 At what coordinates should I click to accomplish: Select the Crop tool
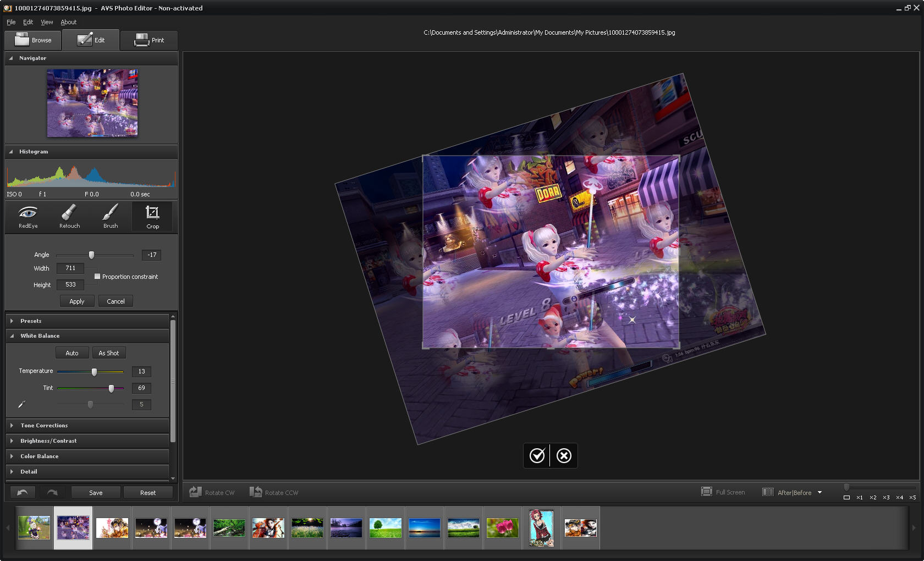coord(152,217)
